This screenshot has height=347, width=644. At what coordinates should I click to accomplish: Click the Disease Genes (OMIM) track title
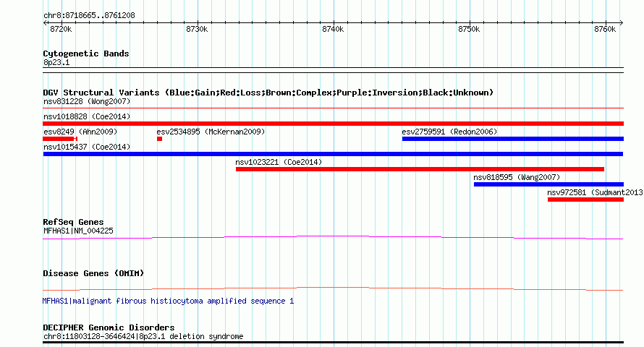[x=93, y=273]
